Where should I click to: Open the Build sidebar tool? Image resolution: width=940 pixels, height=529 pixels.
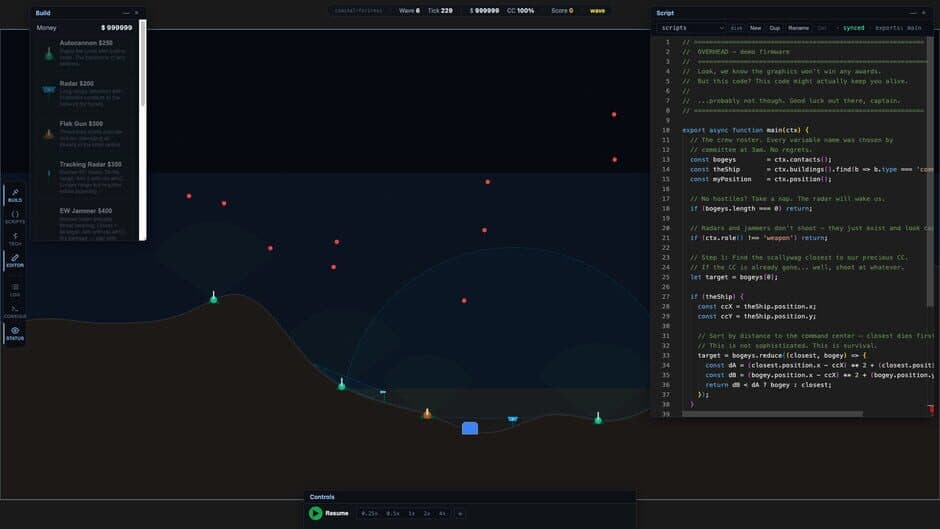(x=15, y=195)
